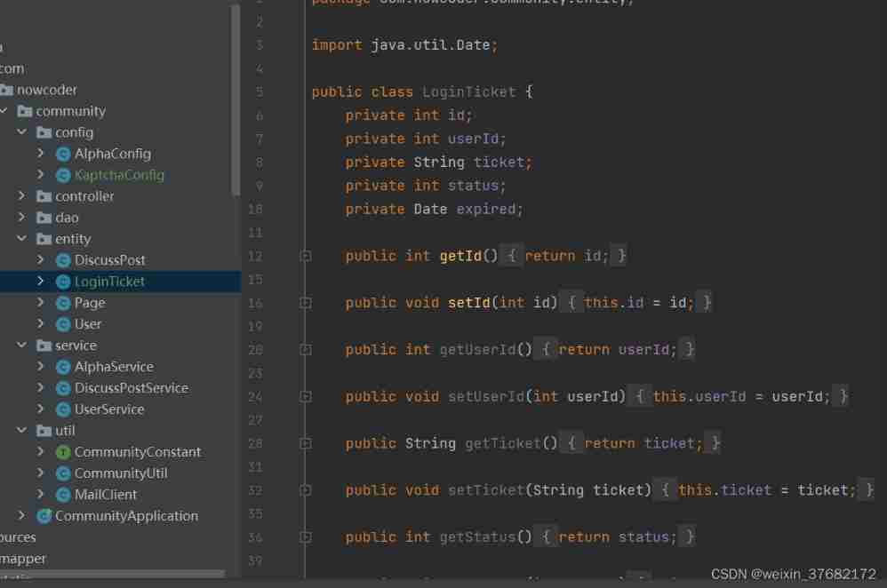Collapse the config package
This screenshot has width=887, height=588.
pos(22,132)
